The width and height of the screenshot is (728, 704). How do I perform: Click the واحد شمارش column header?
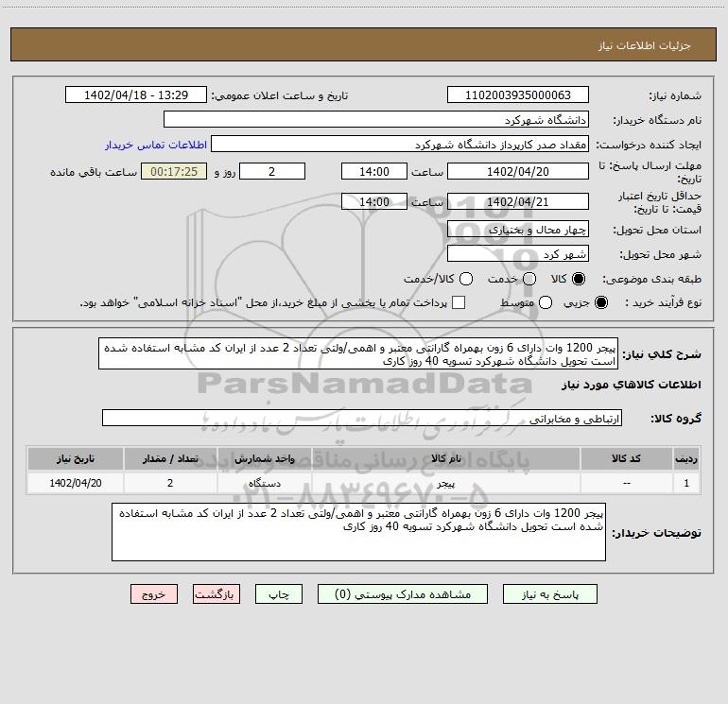click(264, 458)
